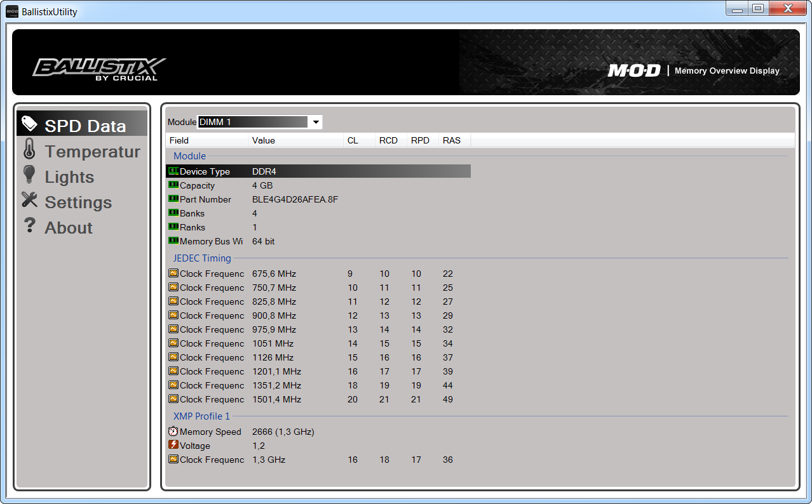Viewport: 812px width, 504px height.
Task: Click the BallistixUtility title bar app icon
Action: click(x=12, y=11)
